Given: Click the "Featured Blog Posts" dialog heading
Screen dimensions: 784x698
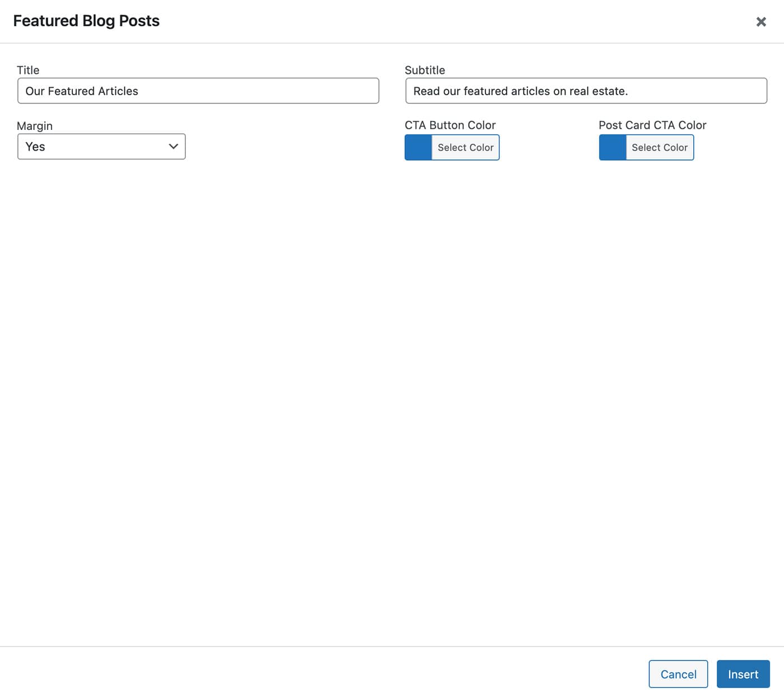Looking at the screenshot, I should coord(86,21).
